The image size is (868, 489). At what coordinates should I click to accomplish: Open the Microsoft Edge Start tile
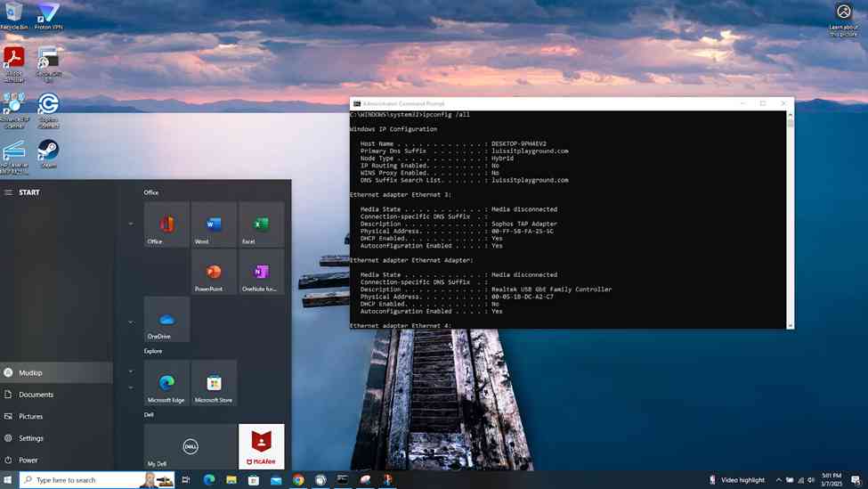pyautogui.click(x=166, y=383)
